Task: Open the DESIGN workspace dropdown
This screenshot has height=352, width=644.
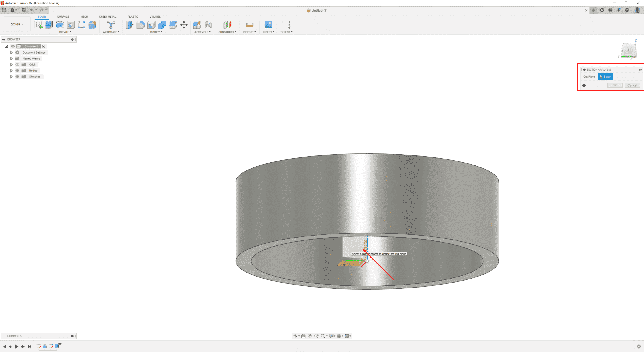Action: coord(17,24)
